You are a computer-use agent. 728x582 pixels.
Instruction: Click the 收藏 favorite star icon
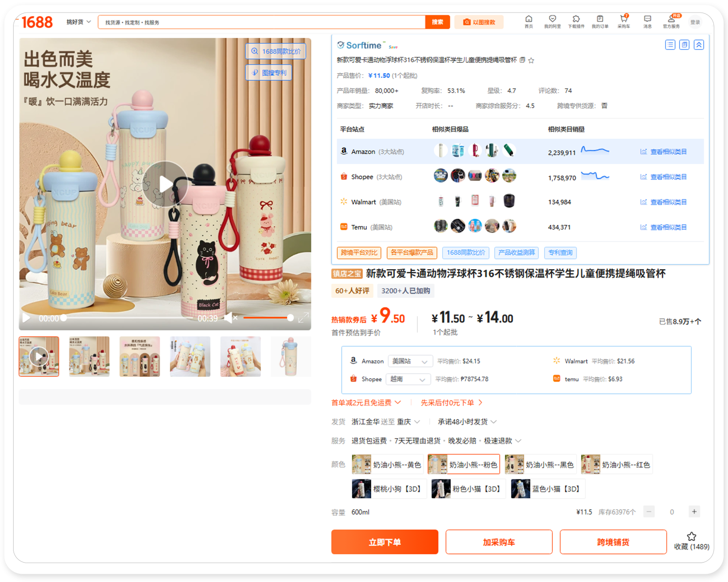[x=692, y=536]
